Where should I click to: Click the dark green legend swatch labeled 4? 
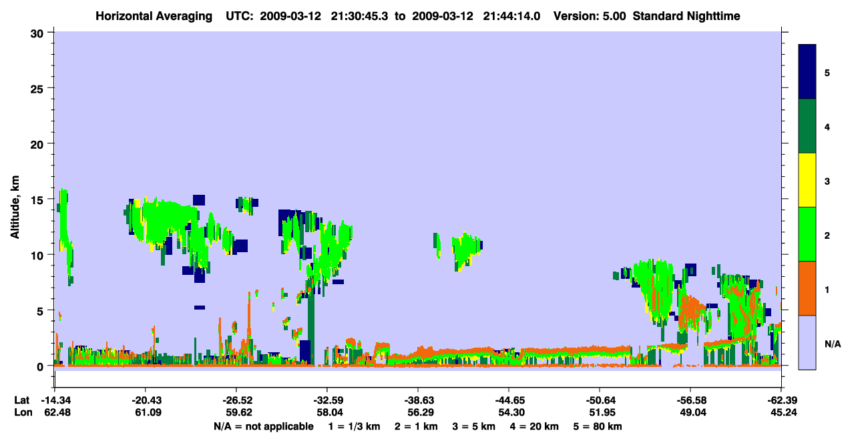807,126
